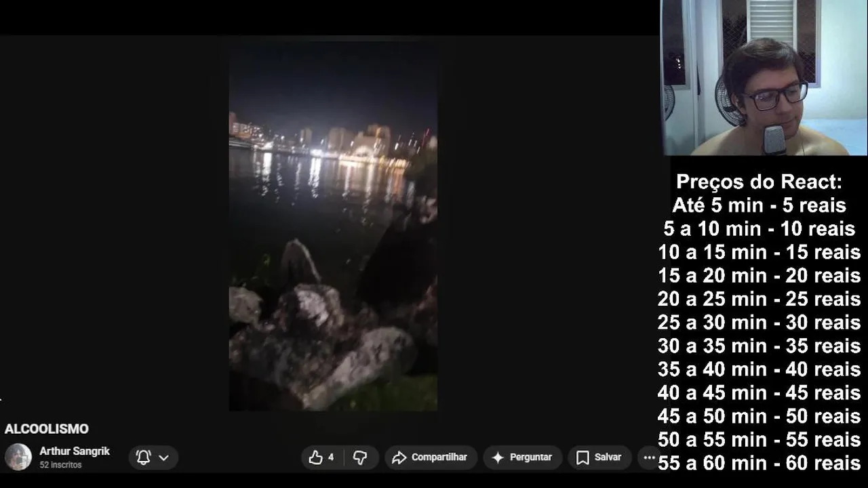868x488 pixels.
Task: Click the Perguntar sparkle icon
Action: [x=498, y=457]
